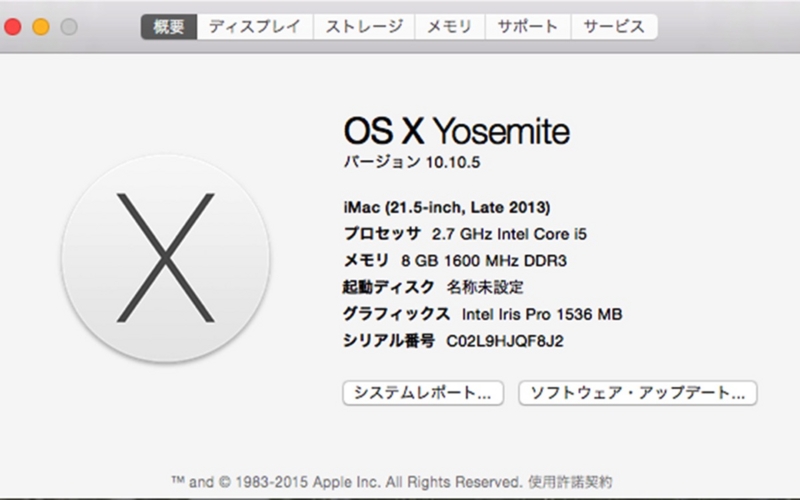The width and height of the screenshot is (800, 500).
Task: Click the グラフィックス label
Action: click(396, 314)
